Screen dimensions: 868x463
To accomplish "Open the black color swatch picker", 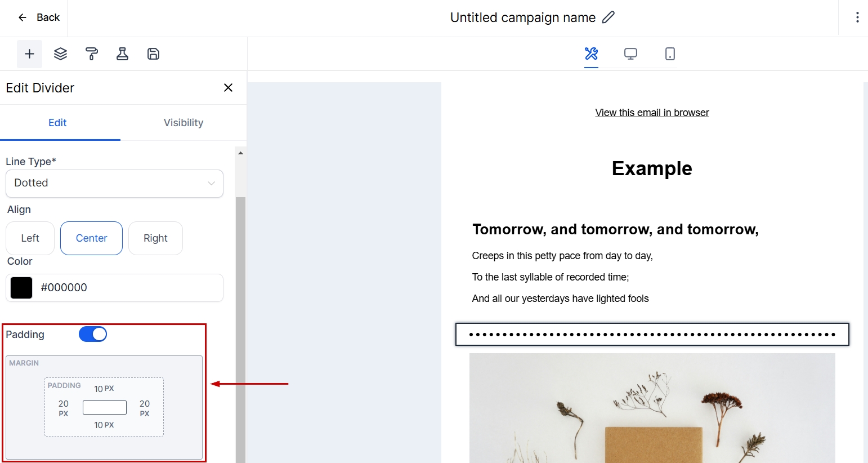I will [21, 288].
